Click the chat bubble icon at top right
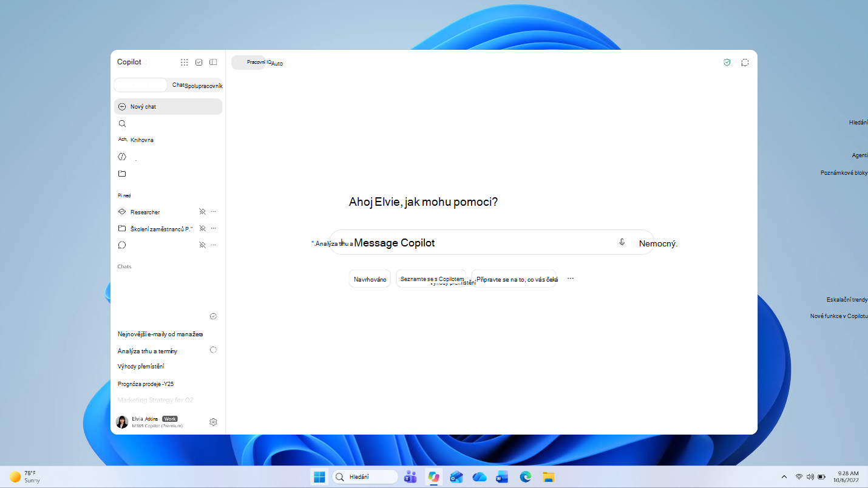 pos(745,63)
